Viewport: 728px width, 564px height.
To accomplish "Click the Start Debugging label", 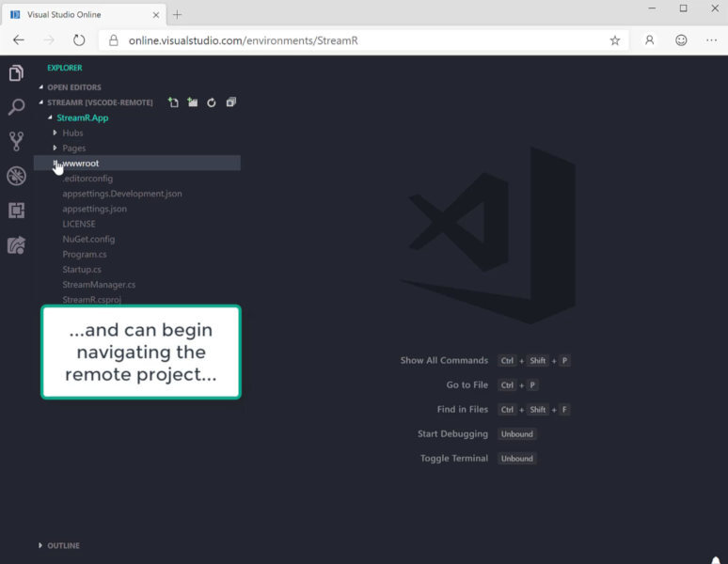I will point(452,434).
